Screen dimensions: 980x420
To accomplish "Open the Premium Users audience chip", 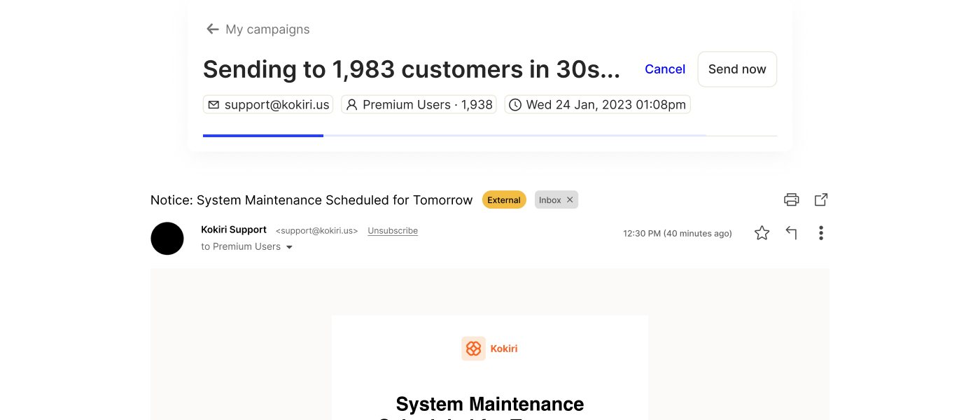I will [419, 105].
